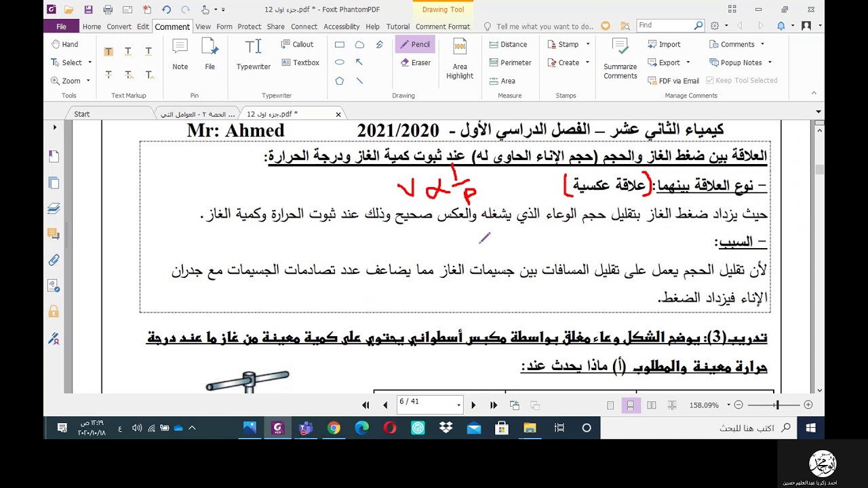Click the zoom in plus button
Image resolution: width=868 pixels, height=488 pixels.
pos(808,405)
